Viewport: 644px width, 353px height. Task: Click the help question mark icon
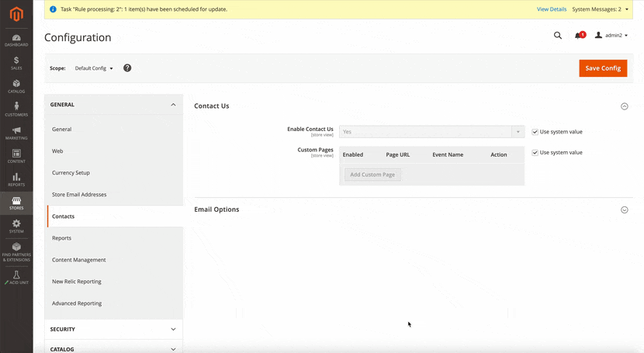click(127, 68)
